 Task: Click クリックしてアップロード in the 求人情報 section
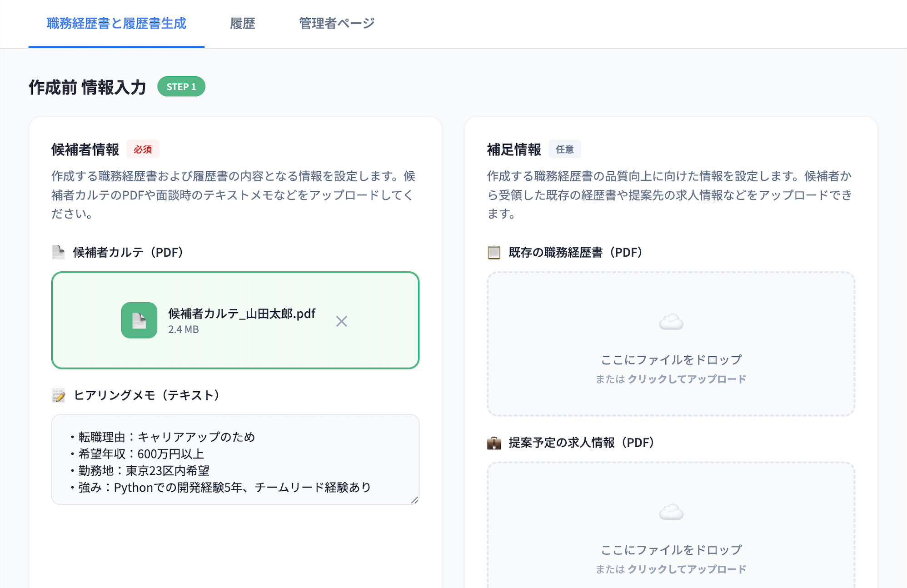pos(688,568)
